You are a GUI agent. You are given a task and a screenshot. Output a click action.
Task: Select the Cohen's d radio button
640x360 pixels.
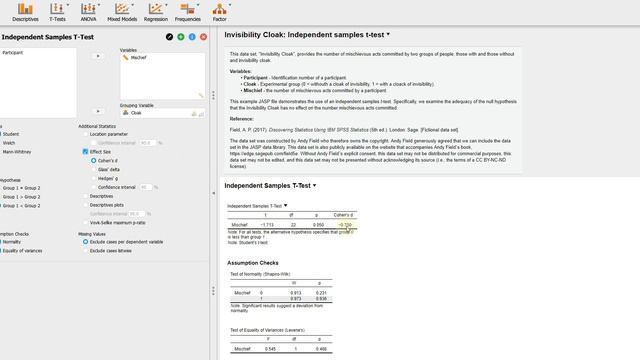click(x=93, y=160)
